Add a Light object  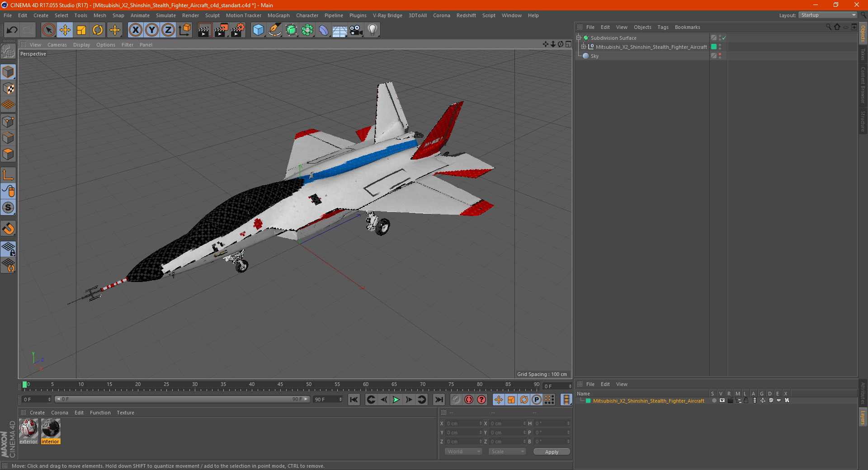click(x=373, y=30)
